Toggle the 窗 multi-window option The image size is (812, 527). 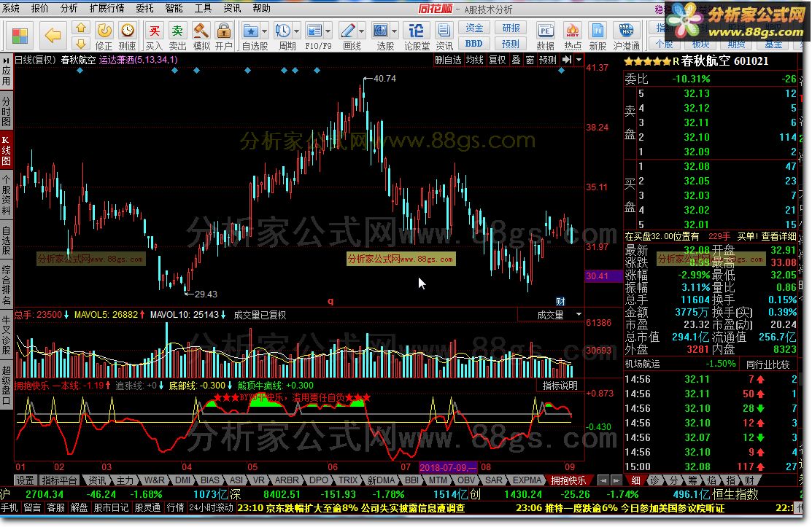coord(530,60)
